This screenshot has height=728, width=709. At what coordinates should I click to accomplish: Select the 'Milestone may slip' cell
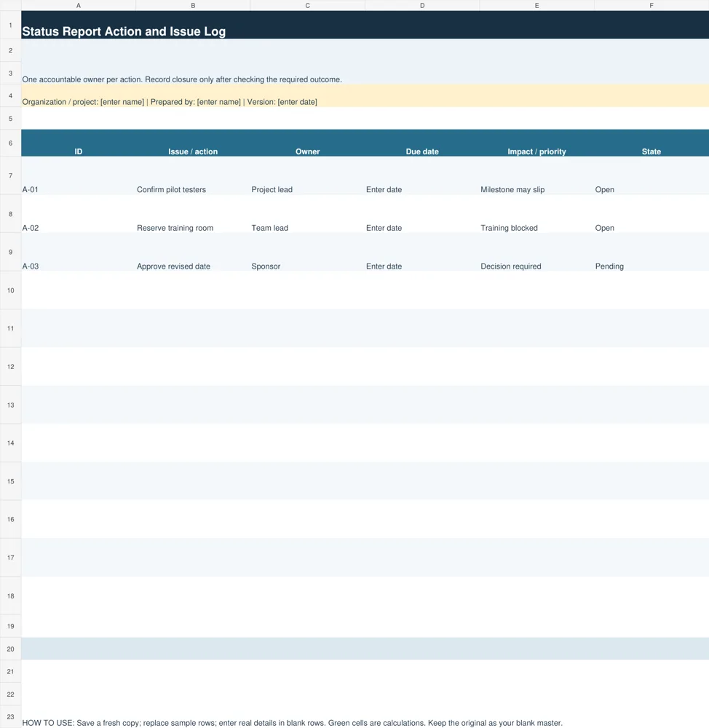(536, 175)
